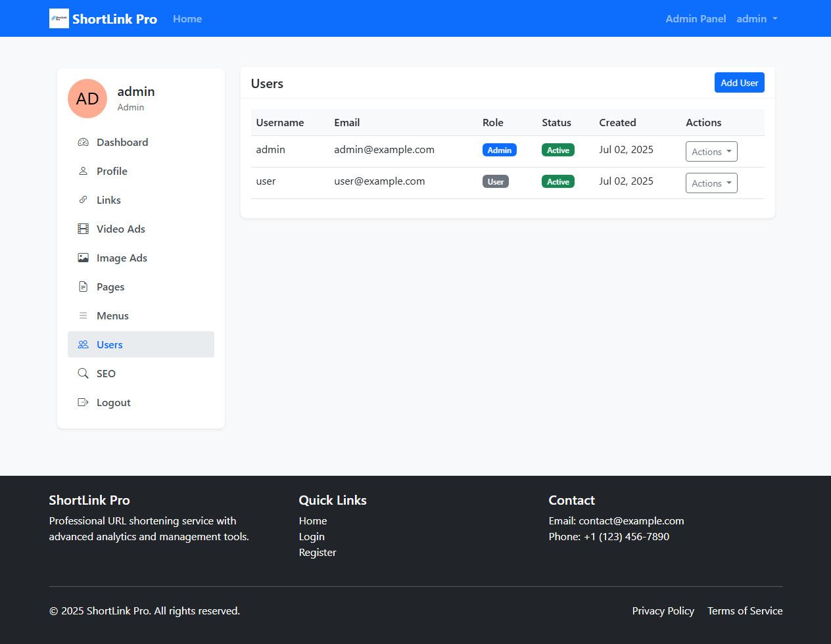
Task: Click the User role badge
Action: pyautogui.click(x=496, y=181)
